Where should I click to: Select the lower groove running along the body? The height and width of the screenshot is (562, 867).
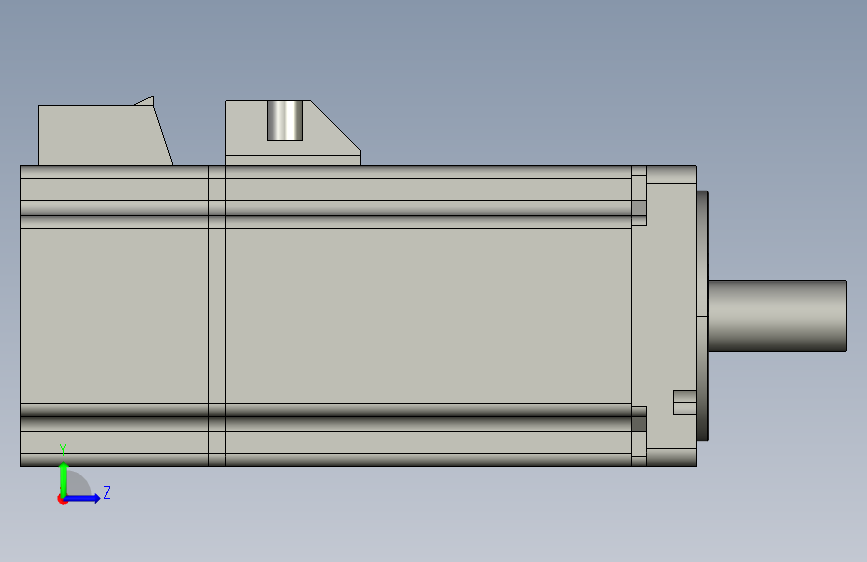pyautogui.click(x=326, y=418)
